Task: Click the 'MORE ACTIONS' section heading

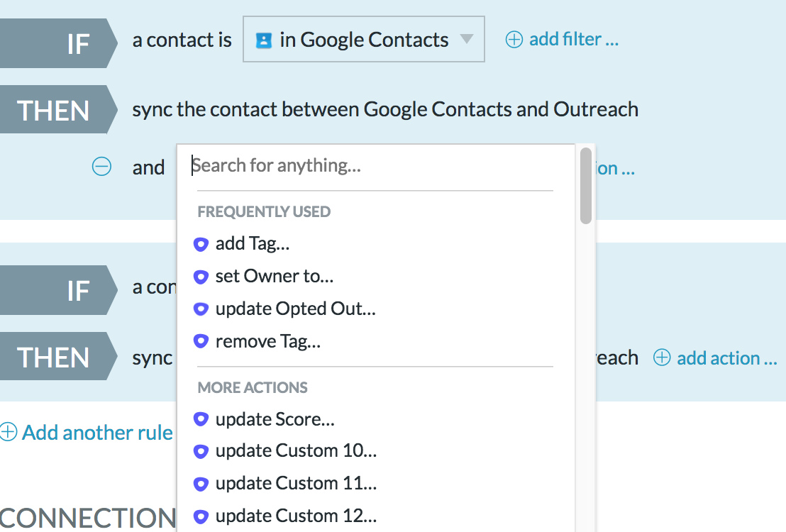Action: click(253, 387)
